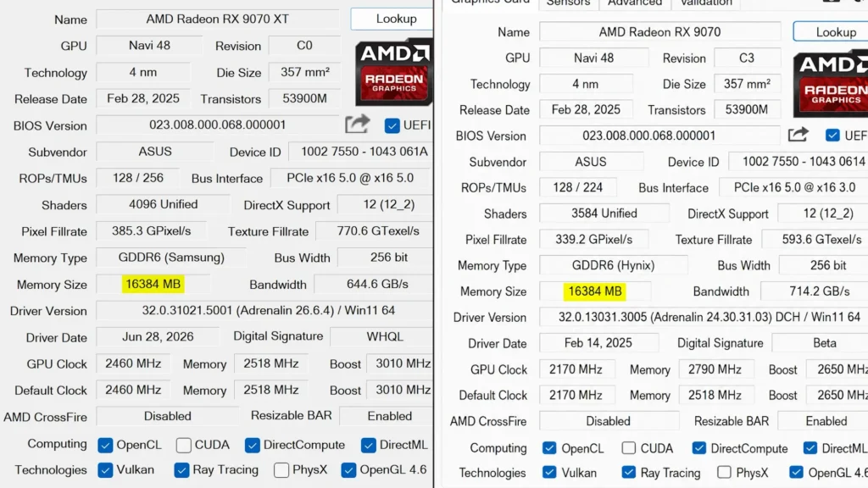Toggle DirectML checkbox in the RX 9070 XT window
Screen dimensions: 868x488
point(368,445)
